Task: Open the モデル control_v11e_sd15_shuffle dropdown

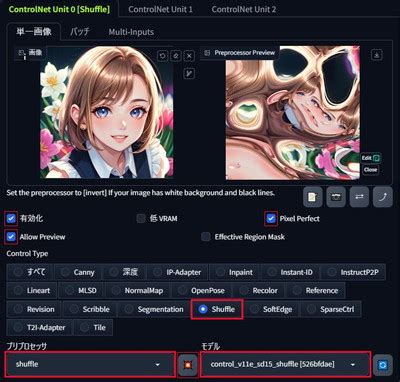Action: pos(285,364)
